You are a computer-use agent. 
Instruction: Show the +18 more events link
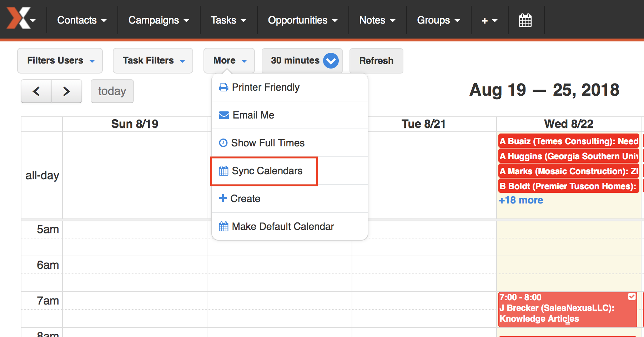pos(521,200)
